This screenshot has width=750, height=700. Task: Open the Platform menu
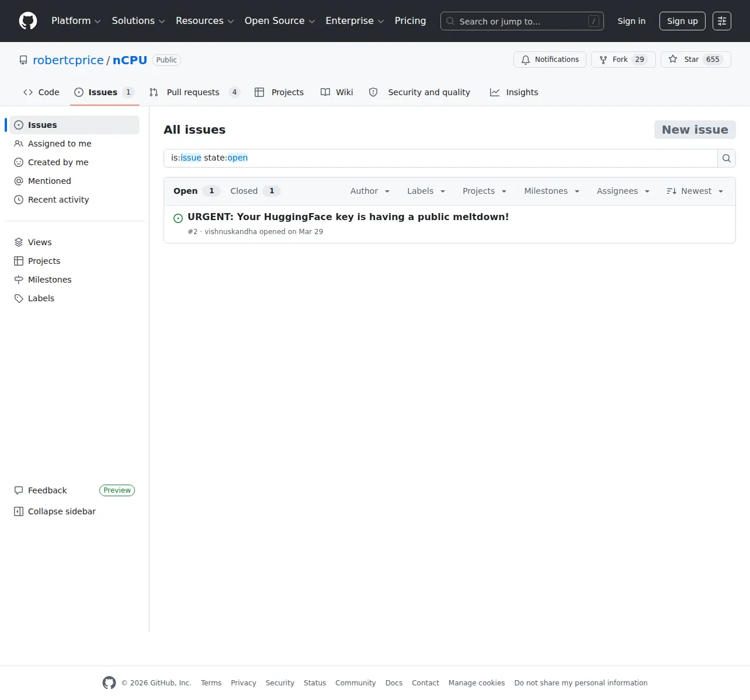[x=76, y=21]
